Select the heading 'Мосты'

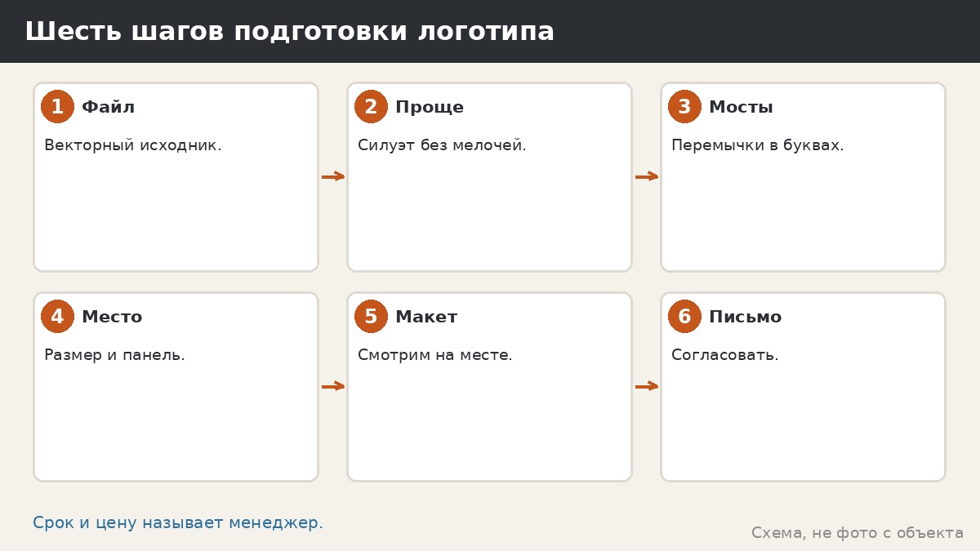click(741, 107)
